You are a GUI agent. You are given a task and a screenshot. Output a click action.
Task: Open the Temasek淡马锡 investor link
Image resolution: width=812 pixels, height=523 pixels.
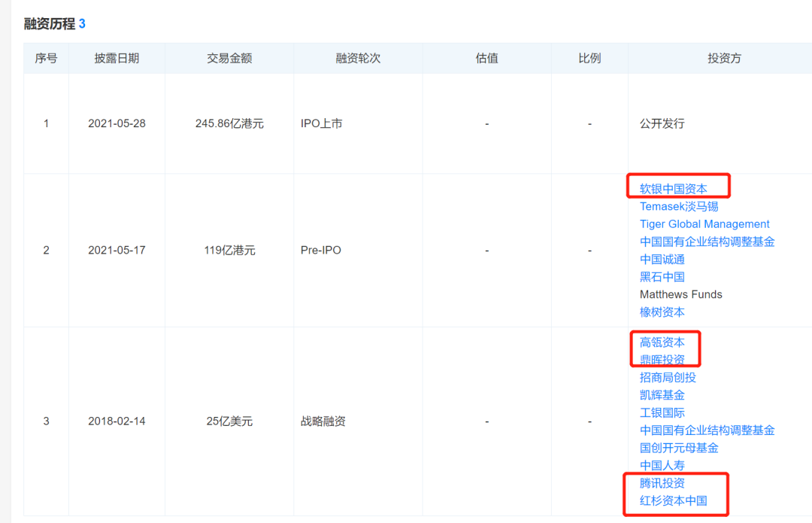679,206
